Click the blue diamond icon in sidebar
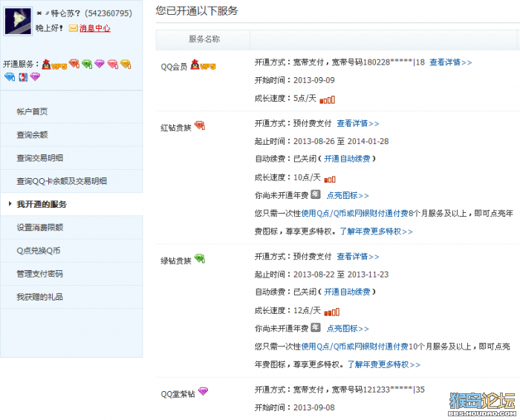The image size is (520, 420). tap(10, 77)
